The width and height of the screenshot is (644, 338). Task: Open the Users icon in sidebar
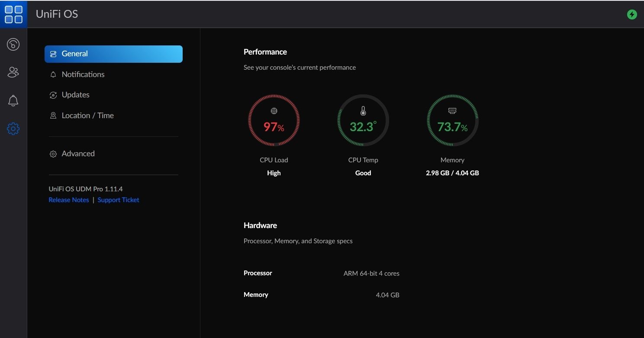[13, 72]
